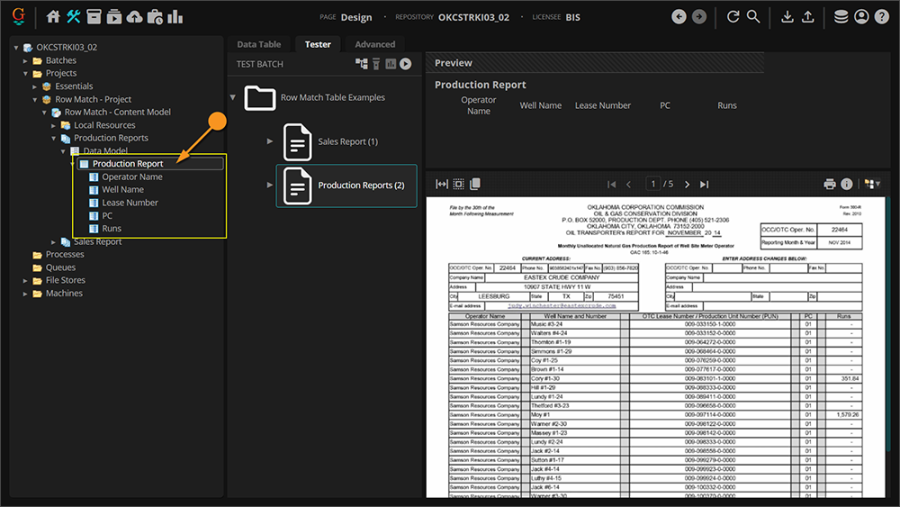Switch to the Advanced tab

[375, 44]
